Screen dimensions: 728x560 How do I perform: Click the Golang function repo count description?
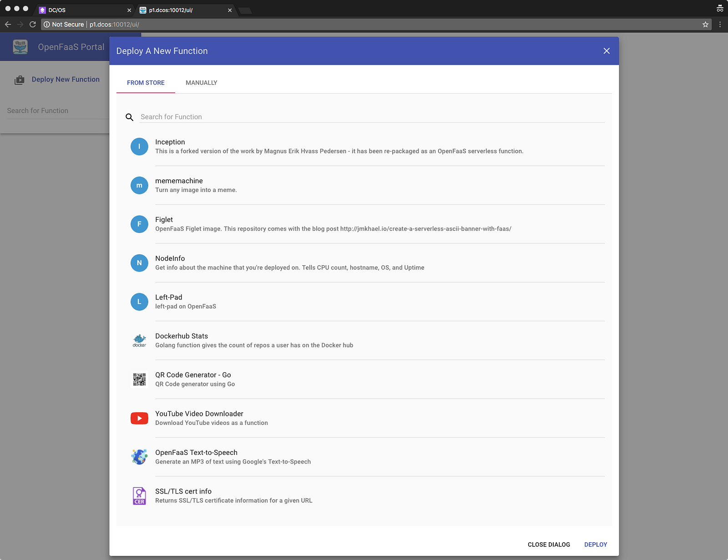pyautogui.click(x=254, y=345)
